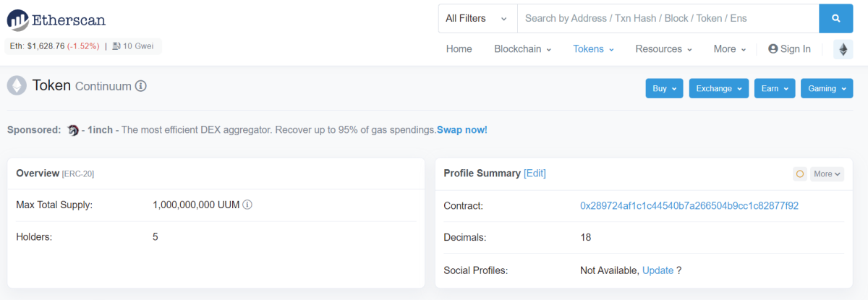Click the Swap now! sponsored link
Screen dimensions: 868x300
(x=462, y=130)
